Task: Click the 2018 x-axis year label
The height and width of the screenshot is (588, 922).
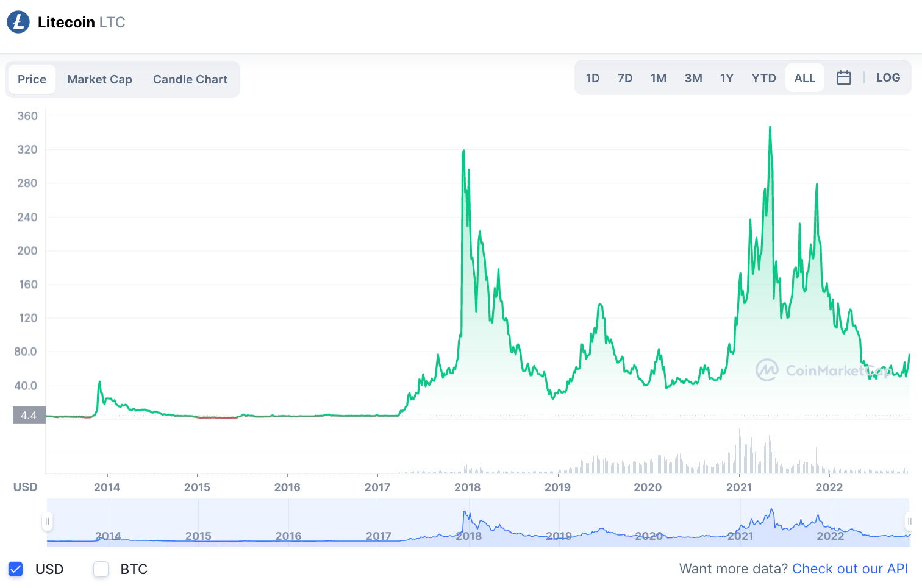Action: pyautogui.click(x=467, y=487)
